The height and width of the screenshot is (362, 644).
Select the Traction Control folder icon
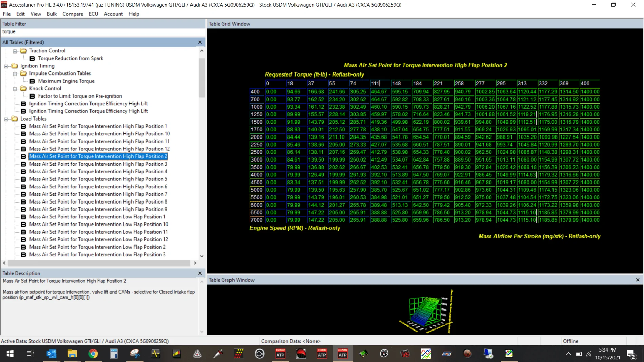tap(23, 51)
